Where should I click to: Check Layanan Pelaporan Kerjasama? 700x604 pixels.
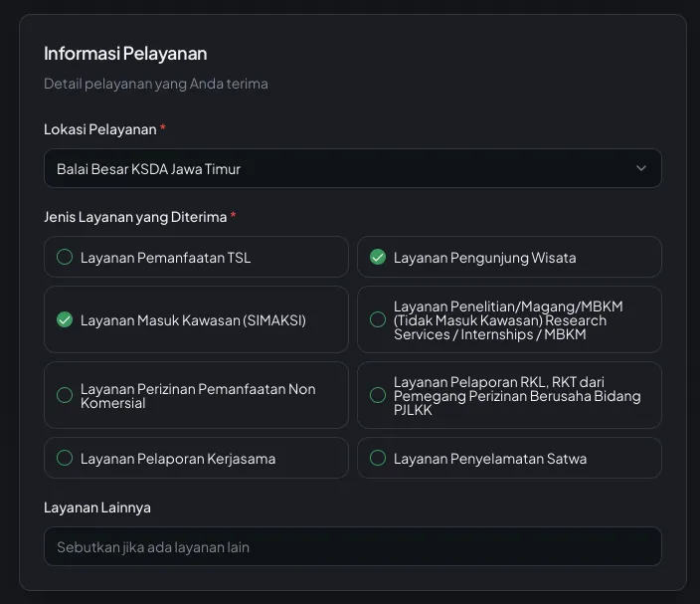click(196, 458)
